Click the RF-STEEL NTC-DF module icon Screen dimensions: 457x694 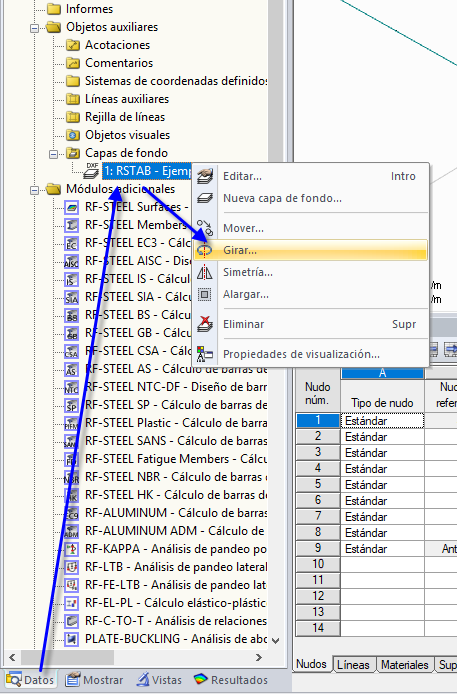click(x=72, y=388)
